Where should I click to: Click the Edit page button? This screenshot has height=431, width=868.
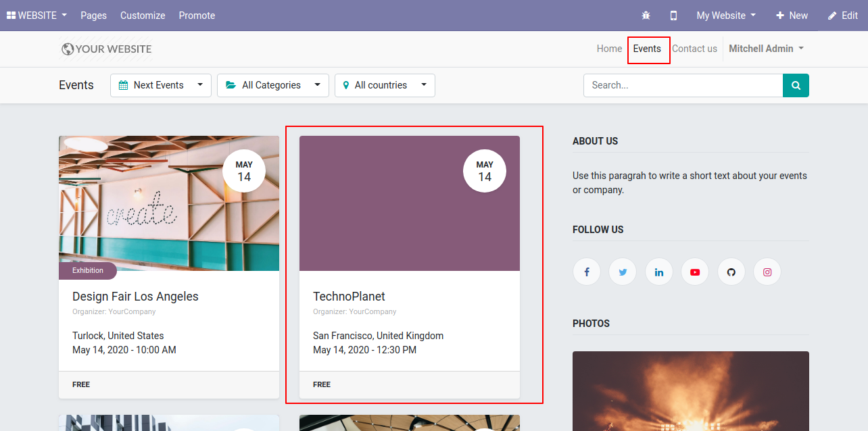[842, 15]
